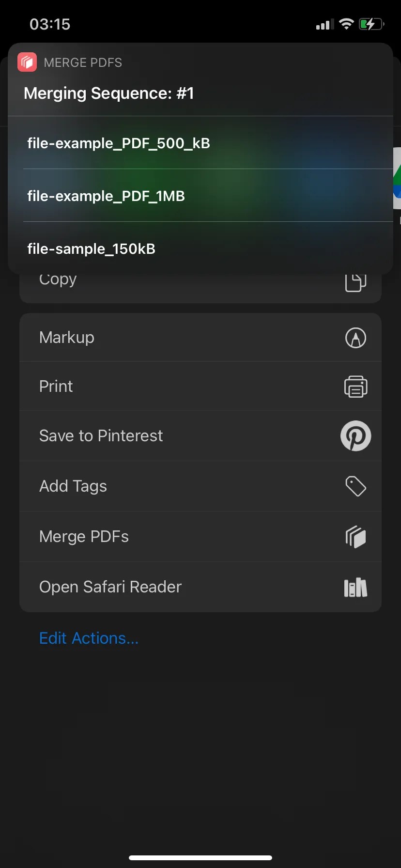Image resolution: width=401 pixels, height=868 pixels.
Task: Open Edit Actions settings
Action: pyautogui.click(x=89, y=638)
